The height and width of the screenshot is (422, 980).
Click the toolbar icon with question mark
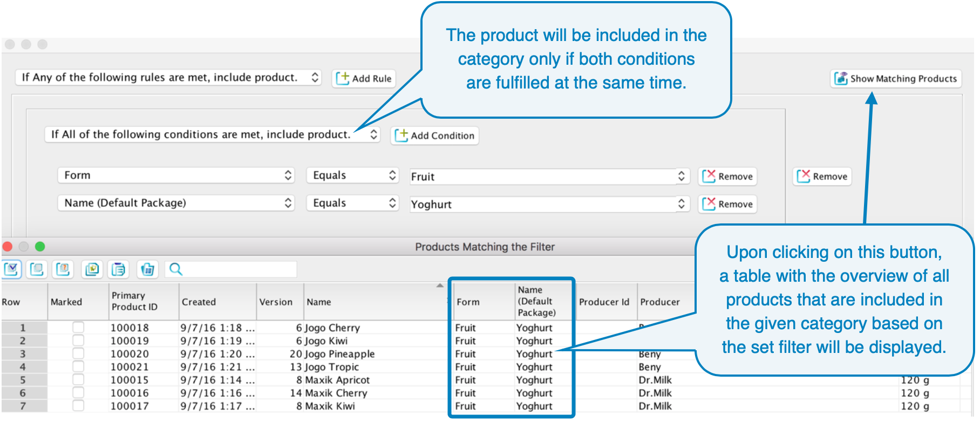(x=63, y=269)
